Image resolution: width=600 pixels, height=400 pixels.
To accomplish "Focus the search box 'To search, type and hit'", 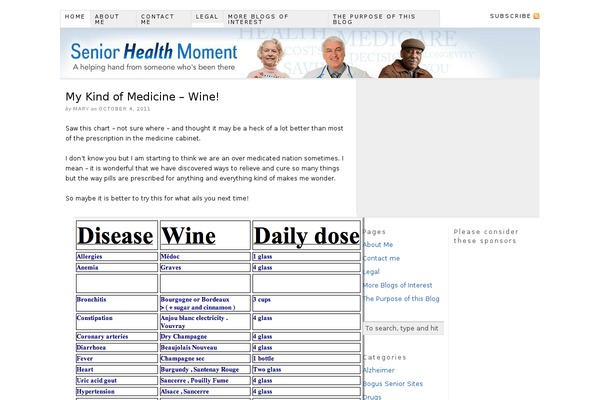I will pyautogui.click(x=403, y=328).
